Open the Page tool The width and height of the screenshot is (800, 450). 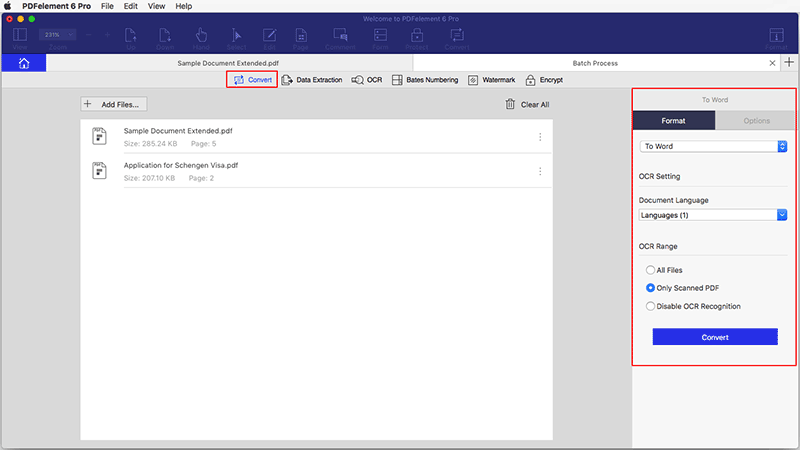pos(301,38)
